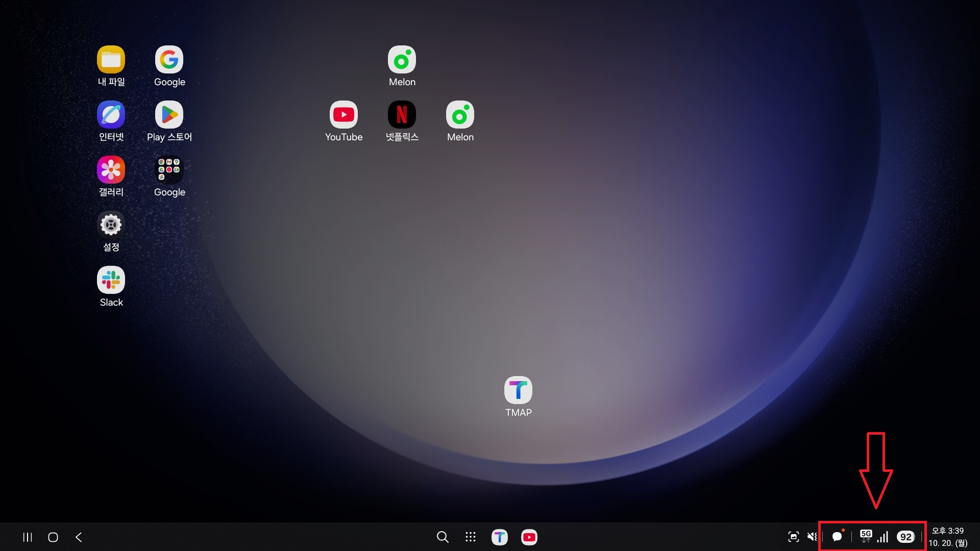Open YouTube from the taskbar
The height and width of the screenshot is (551, 980).
pyautogui.click(x=529, y=537)
